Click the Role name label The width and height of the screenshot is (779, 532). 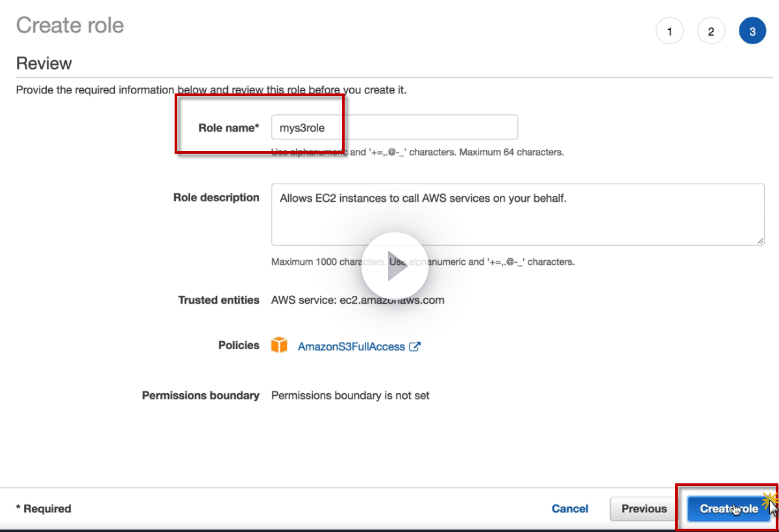click(x=229, y=128)
